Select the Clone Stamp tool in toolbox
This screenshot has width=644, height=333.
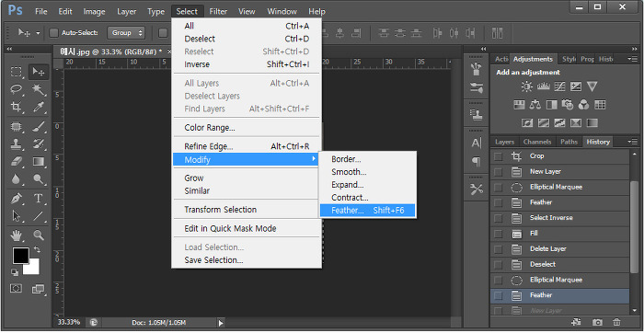click(x=16, y=144)
